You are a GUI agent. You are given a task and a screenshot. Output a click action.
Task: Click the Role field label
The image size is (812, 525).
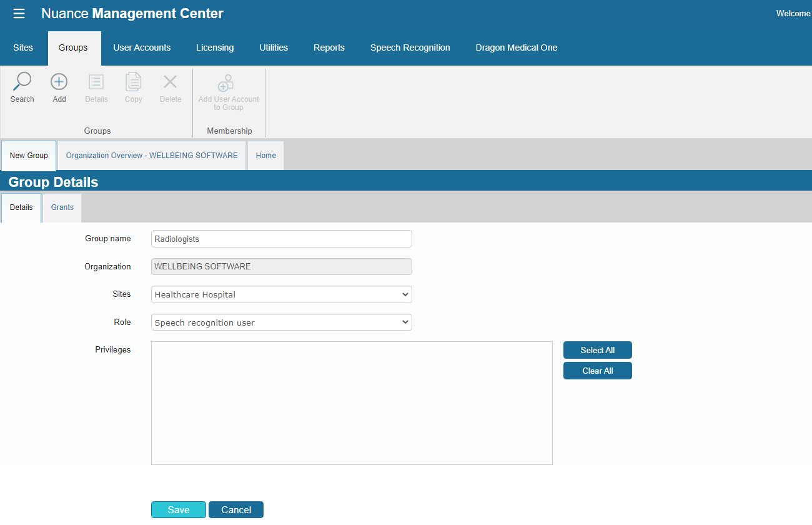pos(122,322)
